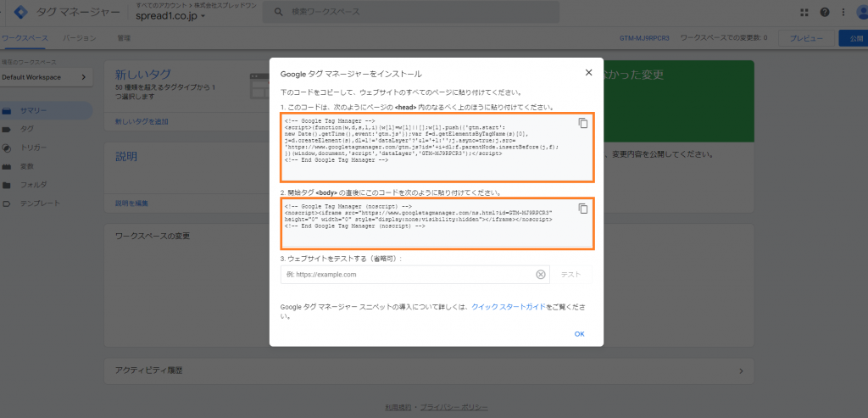The width and height of the screenshot is (868, 418).
Task: Click the 公開 publish button
Action: click(x=854, y=38)
